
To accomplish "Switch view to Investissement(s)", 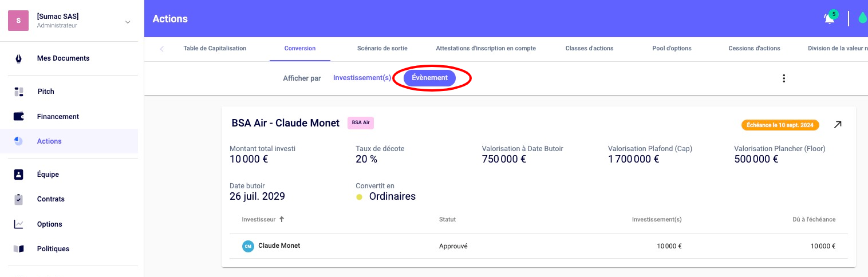I will click(x=362, y=78).
